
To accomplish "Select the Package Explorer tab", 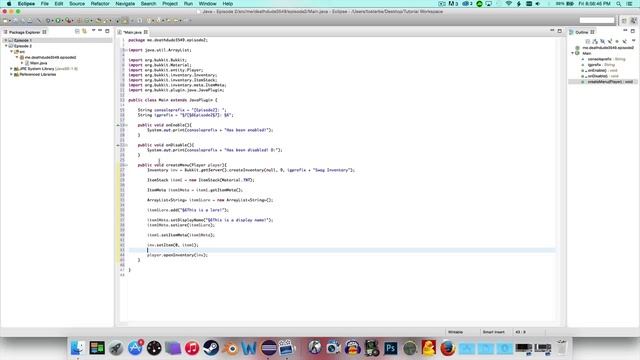I will tap(24, 32).
